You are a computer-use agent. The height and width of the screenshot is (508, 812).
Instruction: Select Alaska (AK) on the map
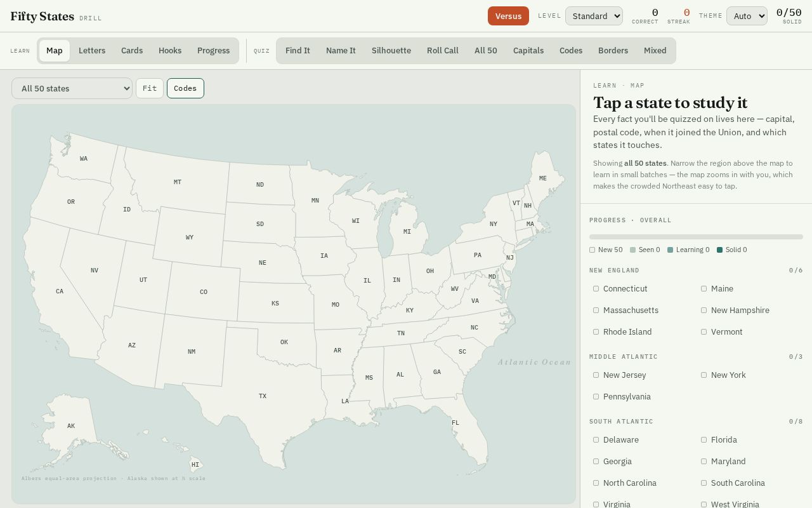[71, 426]
